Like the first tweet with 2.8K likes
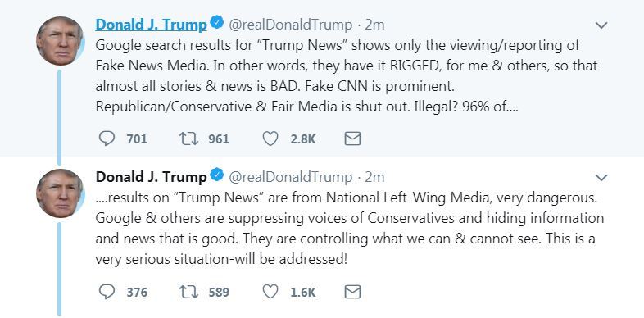Image resolution: width=644 pixels, height=318 pixels. pos(270,139)
